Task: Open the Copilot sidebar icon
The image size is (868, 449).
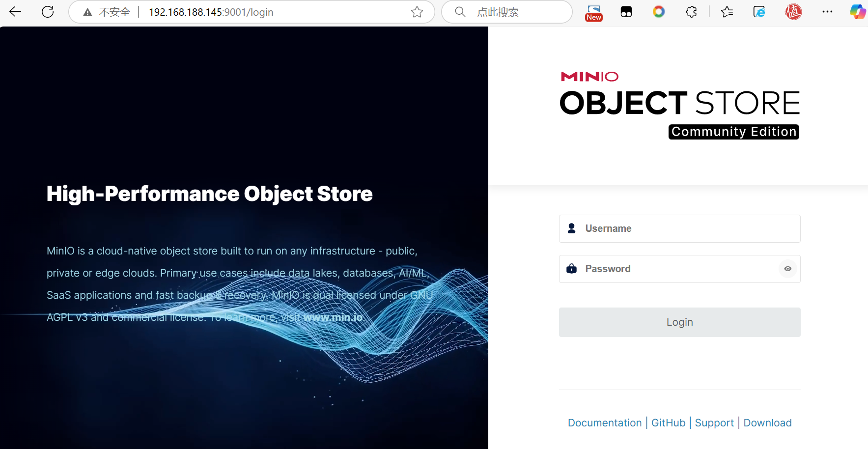Action: click(x=858, y=12)
